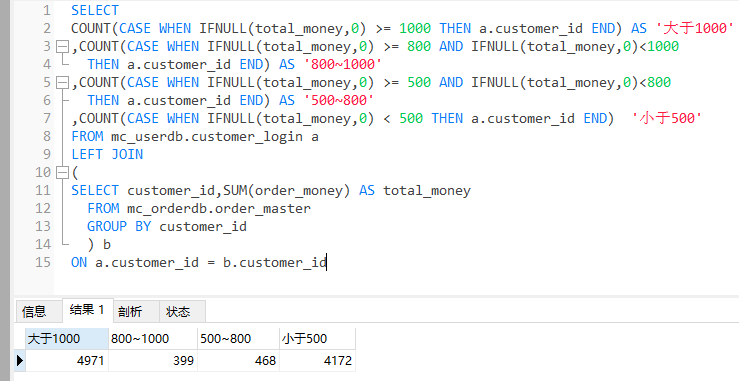
Task: Click the result cell 4172
Action: pos(317,361)
